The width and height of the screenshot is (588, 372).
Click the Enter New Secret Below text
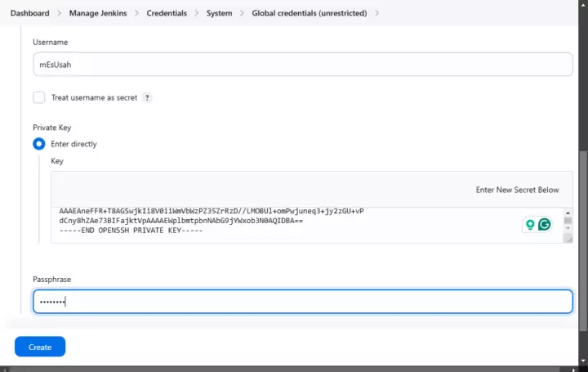tap(518, 190)
